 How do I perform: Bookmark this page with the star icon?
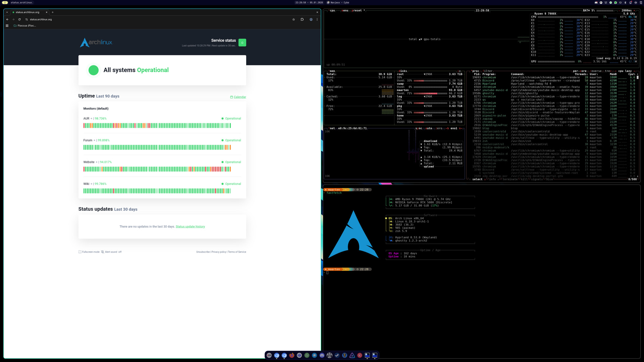coord(293,19)
